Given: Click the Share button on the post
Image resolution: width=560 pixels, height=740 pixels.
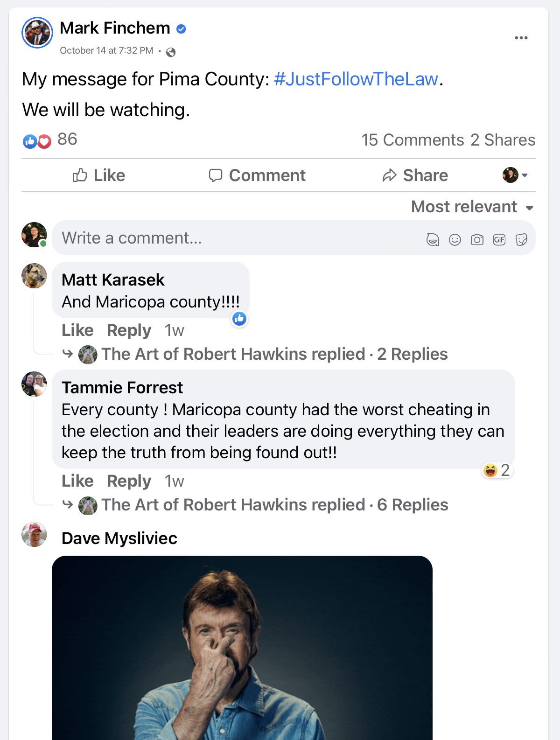Looking at the screenshot, I should 415,175.
